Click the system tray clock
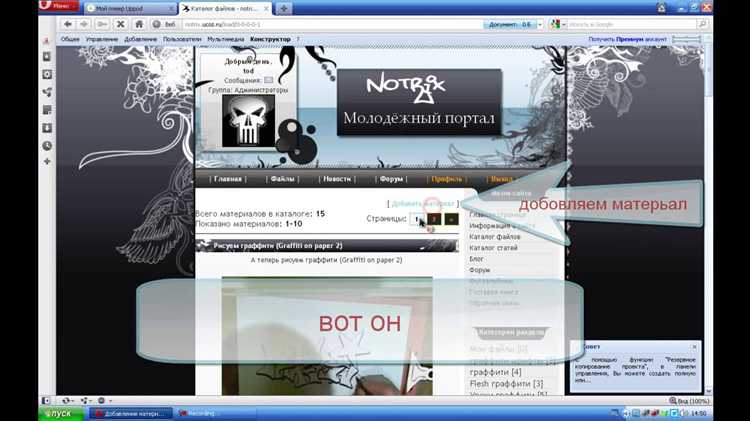Screen dimensions: 750x421 point(699,413)
